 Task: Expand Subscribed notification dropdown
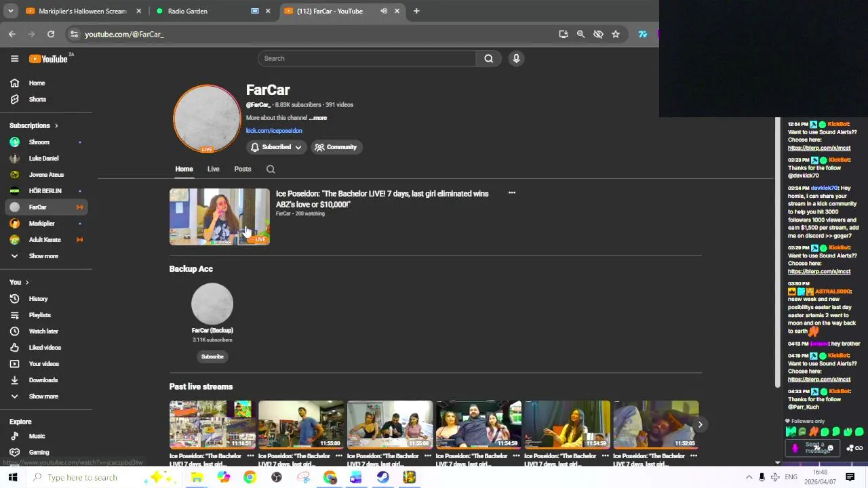coord(298,147)
